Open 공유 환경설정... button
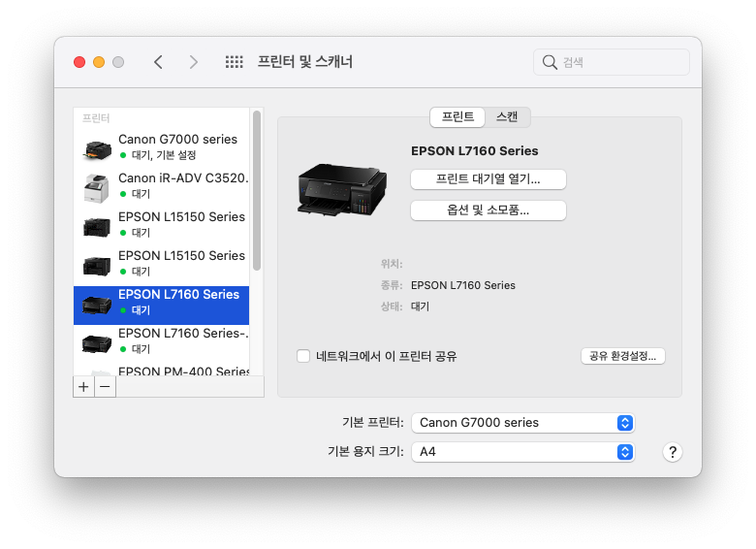This screenshot has height=549, width=756. pyautogui.click(x=623, y=357)
